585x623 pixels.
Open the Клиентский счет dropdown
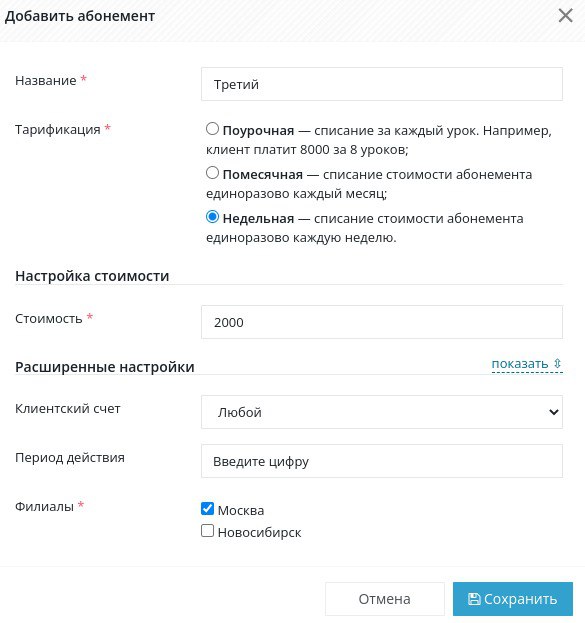[x=382, y=412]
